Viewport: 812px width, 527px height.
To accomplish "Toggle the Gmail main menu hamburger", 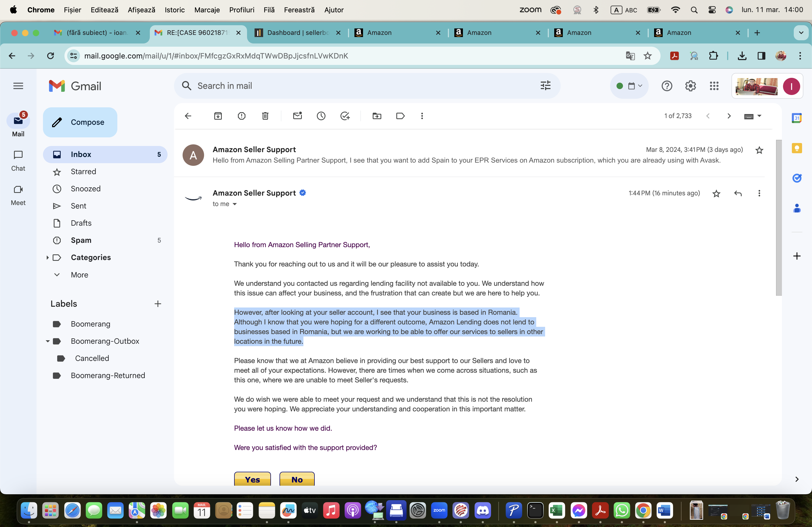I will pos(18,86).
